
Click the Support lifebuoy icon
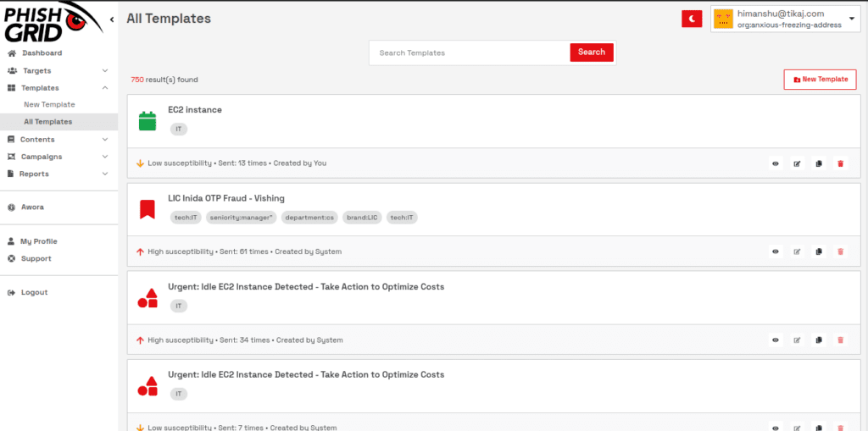[11, 259]
